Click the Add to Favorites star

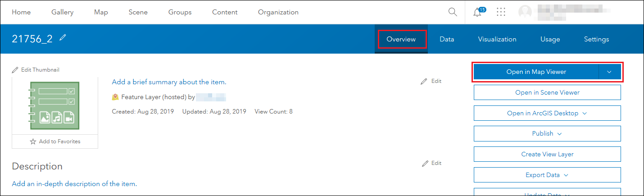[x=33, y=141]
